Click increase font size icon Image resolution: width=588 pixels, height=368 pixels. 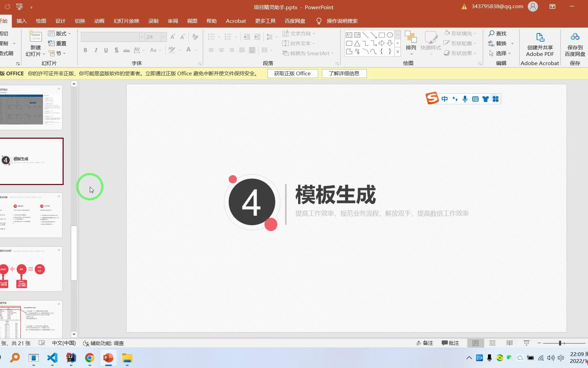pos(173,37)
